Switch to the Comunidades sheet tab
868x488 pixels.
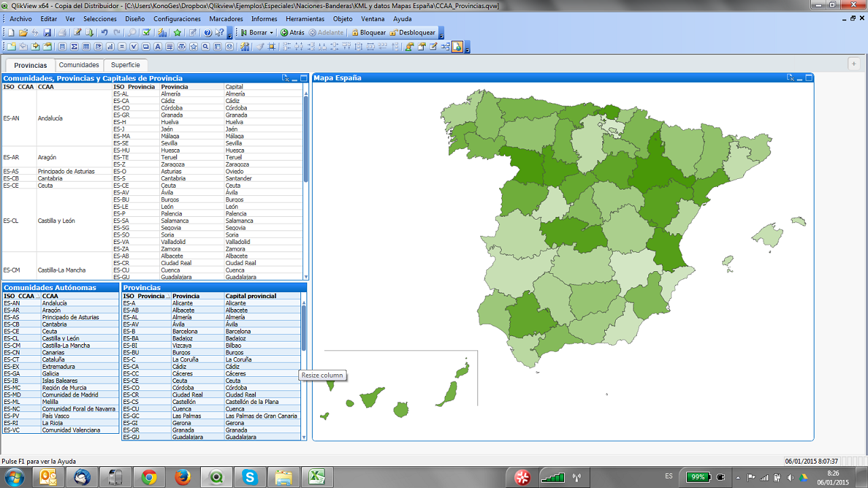click(79, 65)
